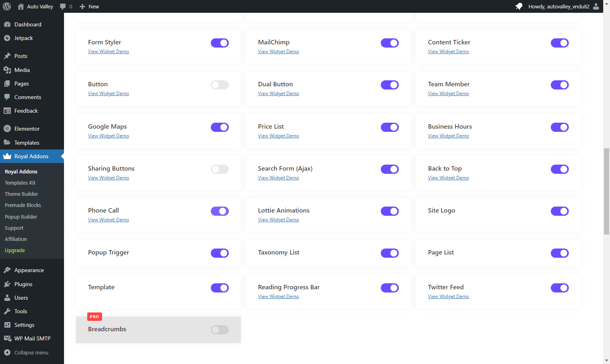Click the red PRO badge on Breadcrumbs

94,316
